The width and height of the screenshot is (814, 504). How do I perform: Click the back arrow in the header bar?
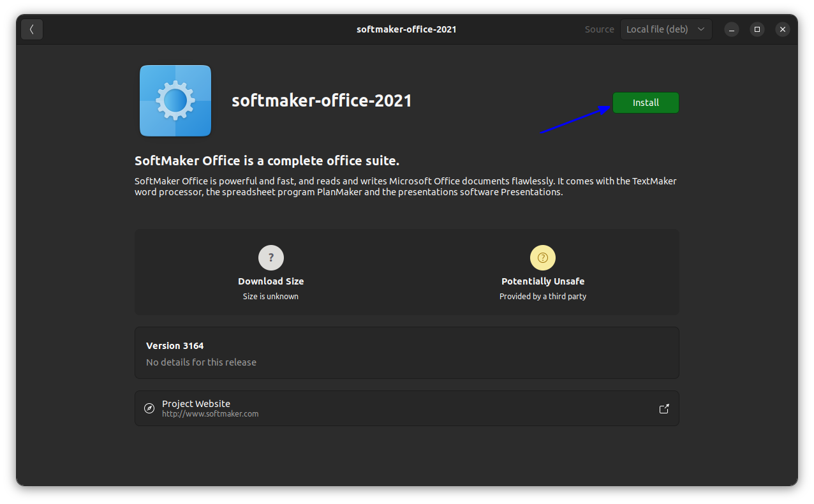31,29
